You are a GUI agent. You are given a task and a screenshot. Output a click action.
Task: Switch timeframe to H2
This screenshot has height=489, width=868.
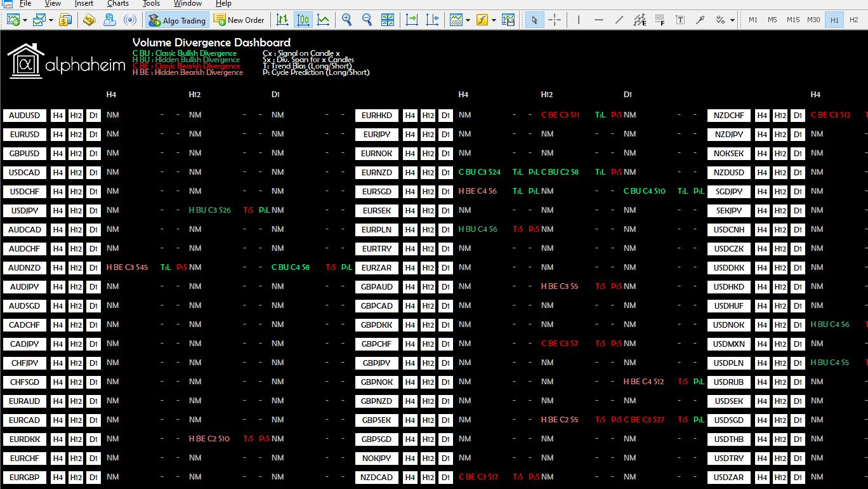coord(854,20)
